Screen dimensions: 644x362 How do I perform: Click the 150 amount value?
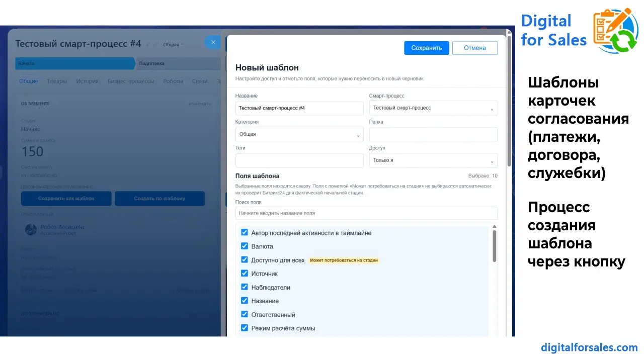[x=32, y=151]
